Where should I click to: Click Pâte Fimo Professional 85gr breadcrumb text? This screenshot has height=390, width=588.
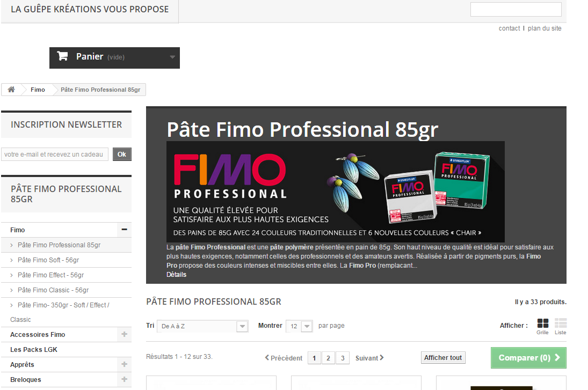tap(100, 90)
